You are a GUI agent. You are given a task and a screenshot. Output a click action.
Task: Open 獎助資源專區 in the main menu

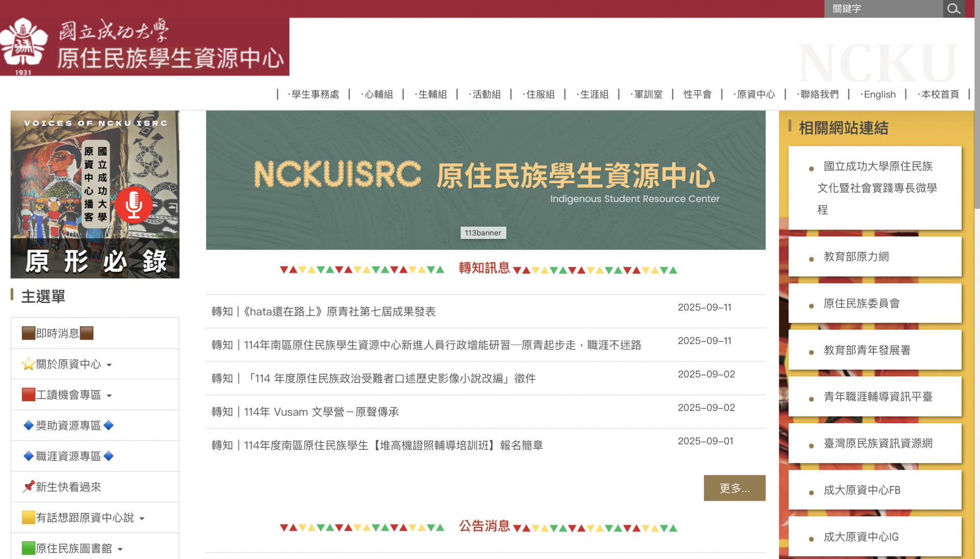coord(68,425)
